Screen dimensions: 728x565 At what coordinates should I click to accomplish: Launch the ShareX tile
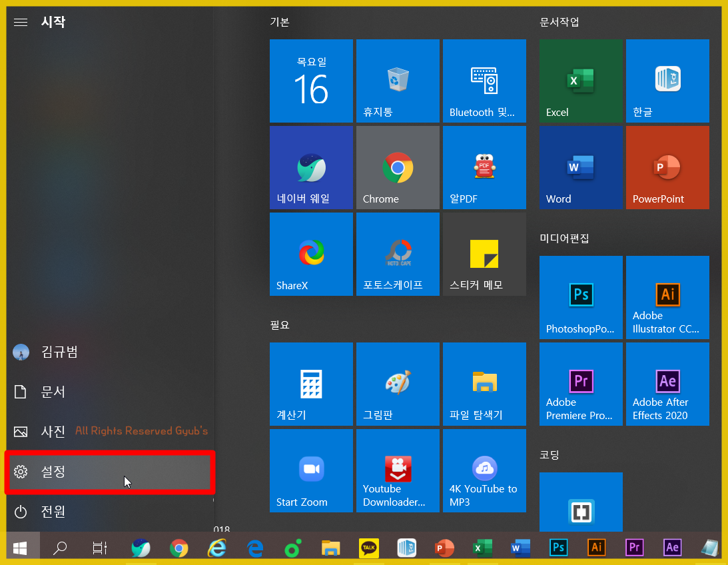click(311, 255)
